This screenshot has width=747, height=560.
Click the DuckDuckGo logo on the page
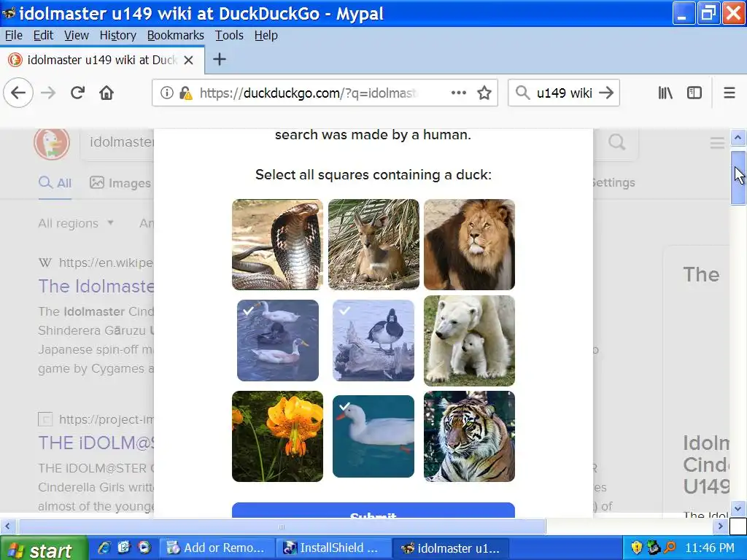52,142
